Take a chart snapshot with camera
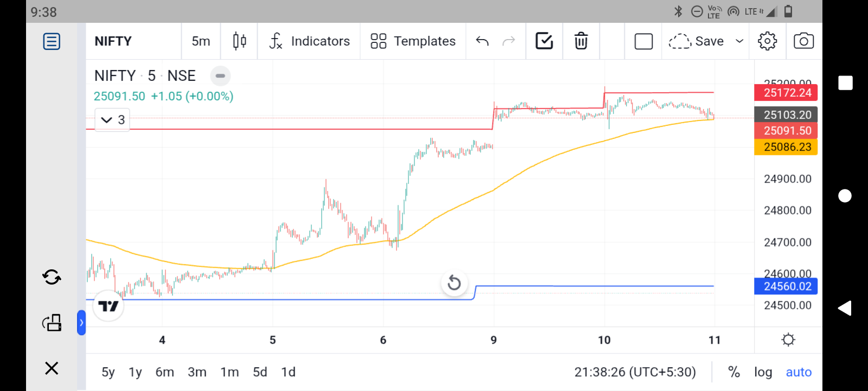 (803, 41)
